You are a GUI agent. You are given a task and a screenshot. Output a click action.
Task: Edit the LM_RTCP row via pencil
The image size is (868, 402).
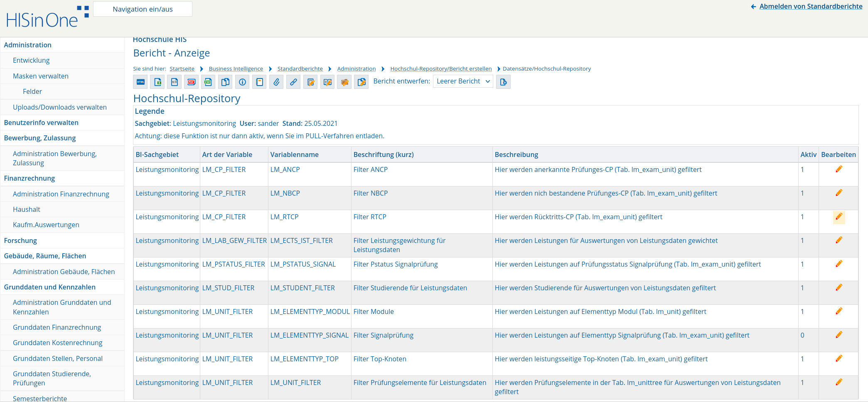[x=839, y=217]
